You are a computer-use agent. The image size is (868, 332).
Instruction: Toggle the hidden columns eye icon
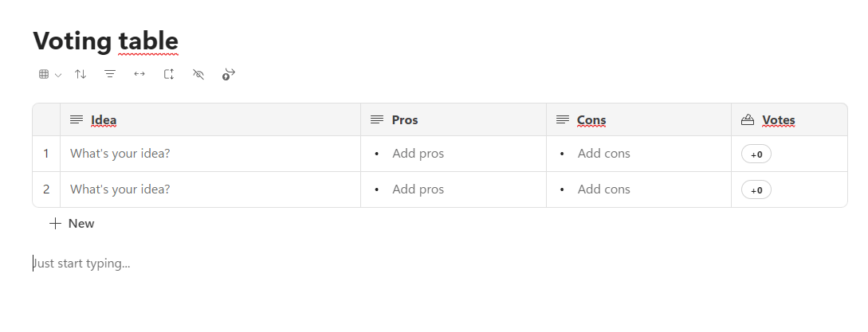click(199, 74)
